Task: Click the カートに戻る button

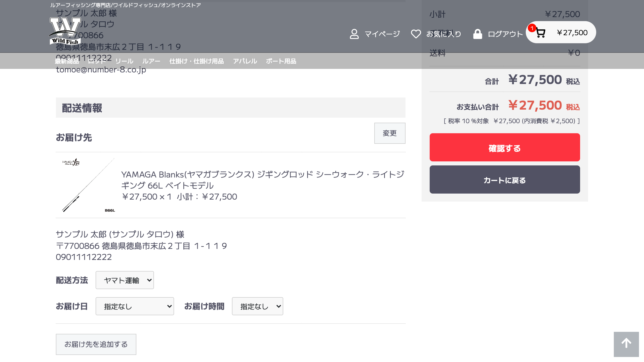Action: coord(505,179)
